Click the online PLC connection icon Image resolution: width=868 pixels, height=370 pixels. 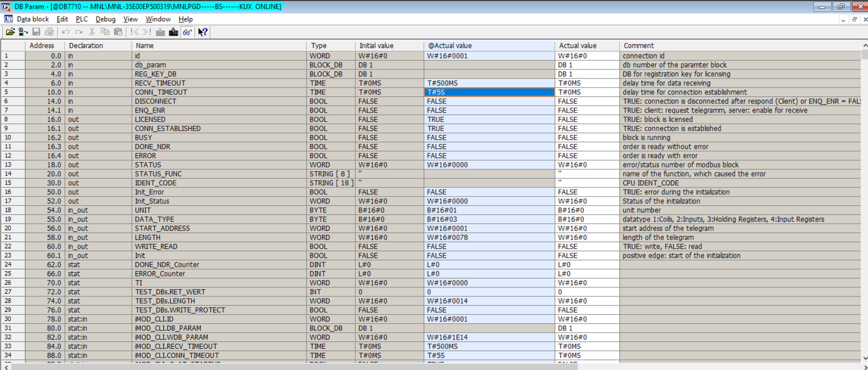pyautogui.click(x=23, y=32)
